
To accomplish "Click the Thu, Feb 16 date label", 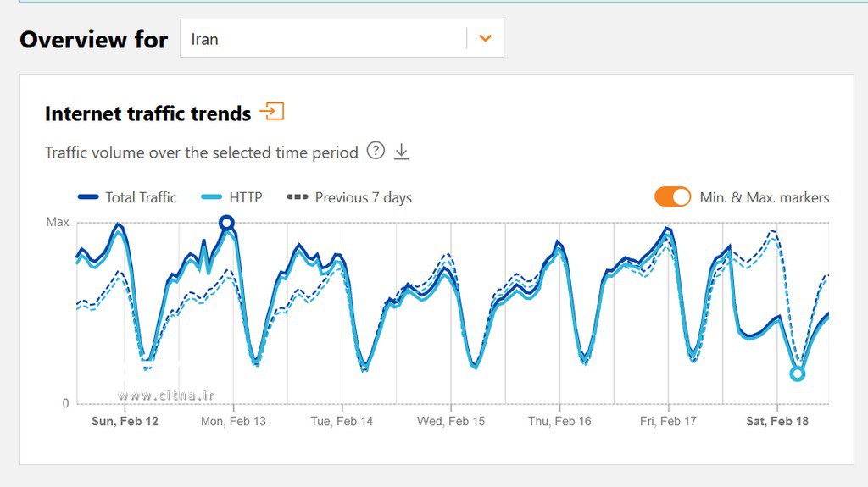I will pos(559,421).
